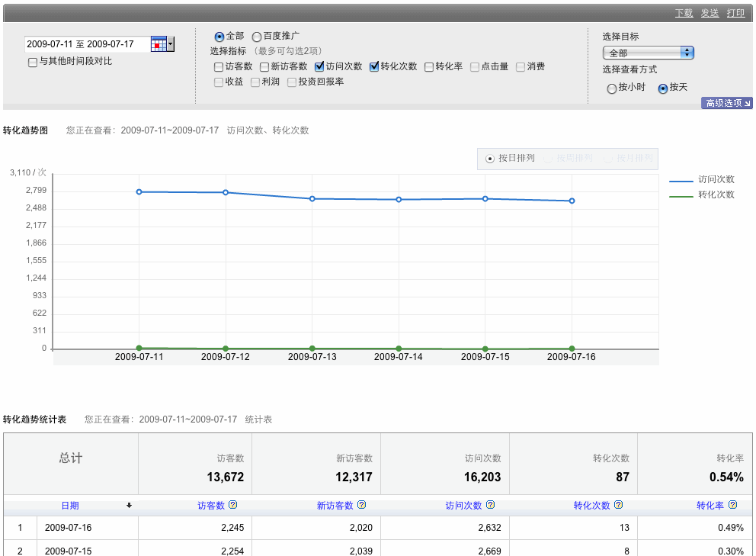This screenshot has width=756, height=556.
Task: Click the 日期 sort arrow icon
Action: tap(130, 506)
